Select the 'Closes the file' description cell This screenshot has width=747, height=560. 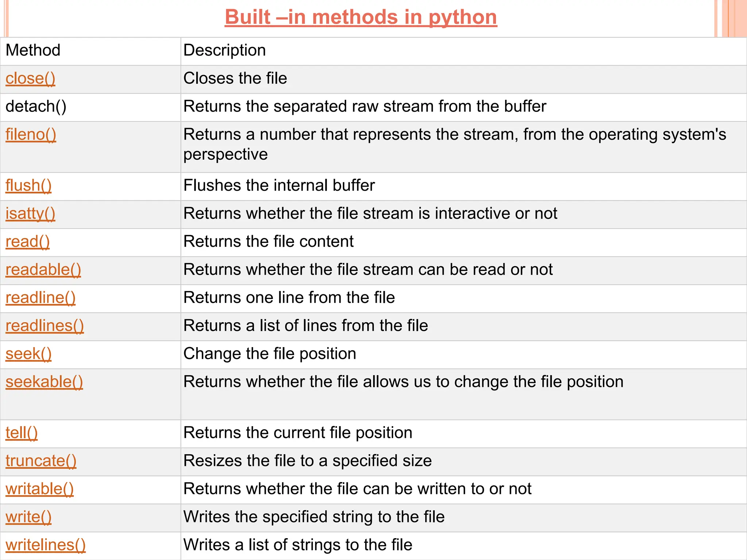pyautogui.click(x=235, y=79)
